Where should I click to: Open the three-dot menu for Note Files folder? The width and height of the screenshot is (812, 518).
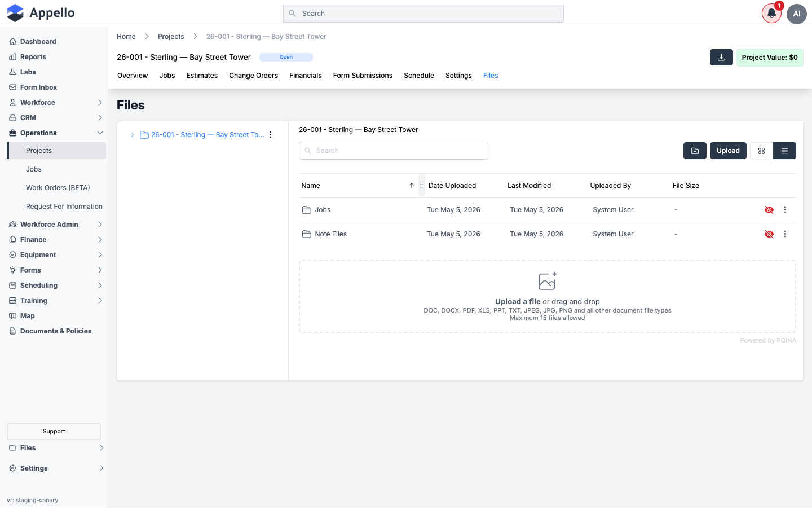[785, 234]
